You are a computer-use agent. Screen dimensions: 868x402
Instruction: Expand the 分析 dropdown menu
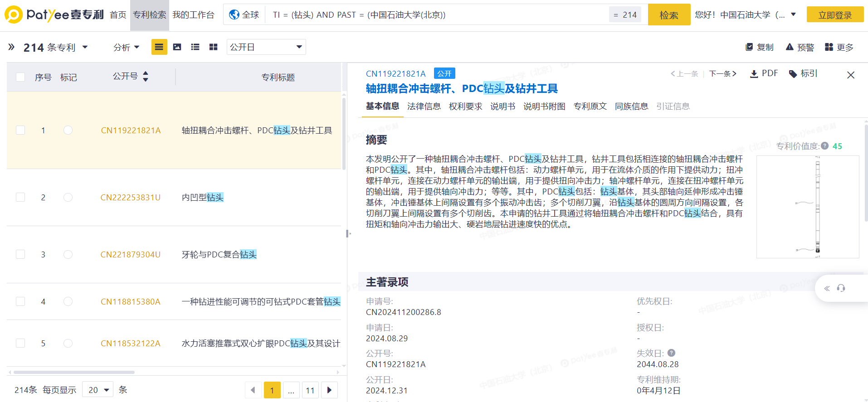(126, 47)
